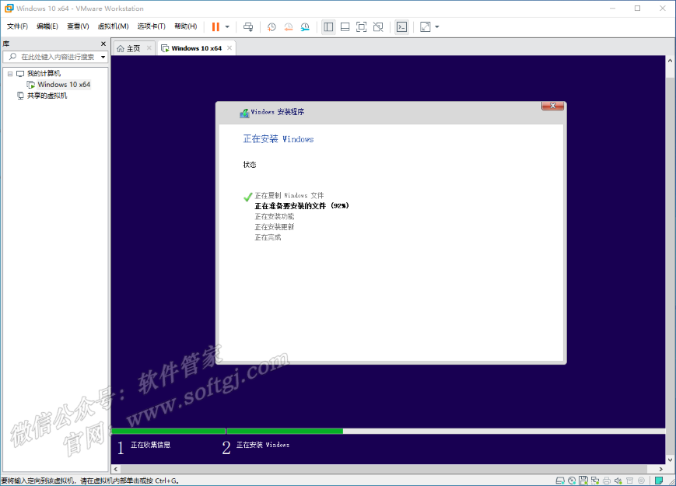
Task: Click step 2 正在安装 Windows label
Action: point(263,445)
